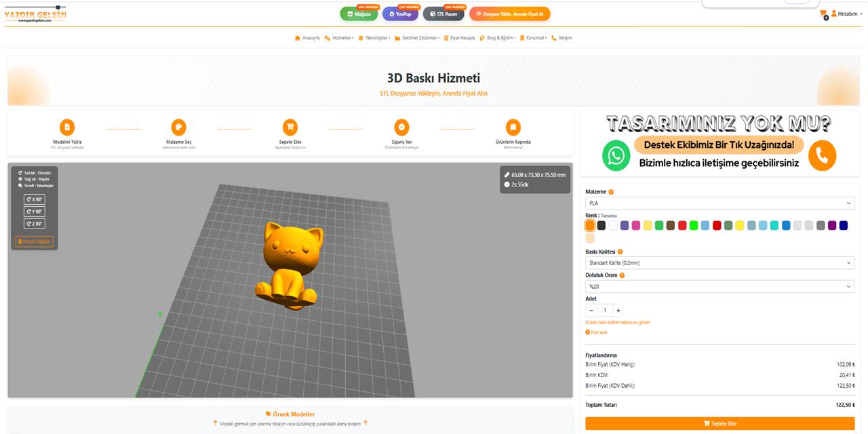Click the Sepete Ekle cart step icon
The width and height of the screenshot is (868, 434).
290,127
